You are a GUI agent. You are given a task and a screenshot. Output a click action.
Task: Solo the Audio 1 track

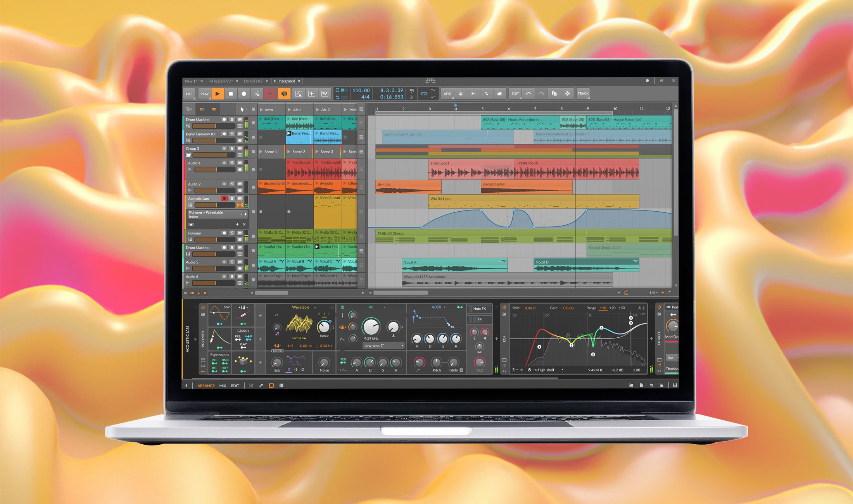click(x=232, y=163)
